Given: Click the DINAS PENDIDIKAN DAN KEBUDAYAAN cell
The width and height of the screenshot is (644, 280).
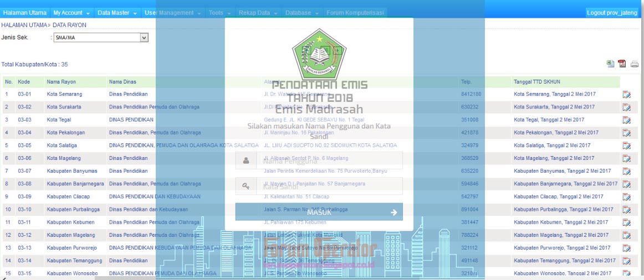Looking at the screenshot, I should 155,197.
